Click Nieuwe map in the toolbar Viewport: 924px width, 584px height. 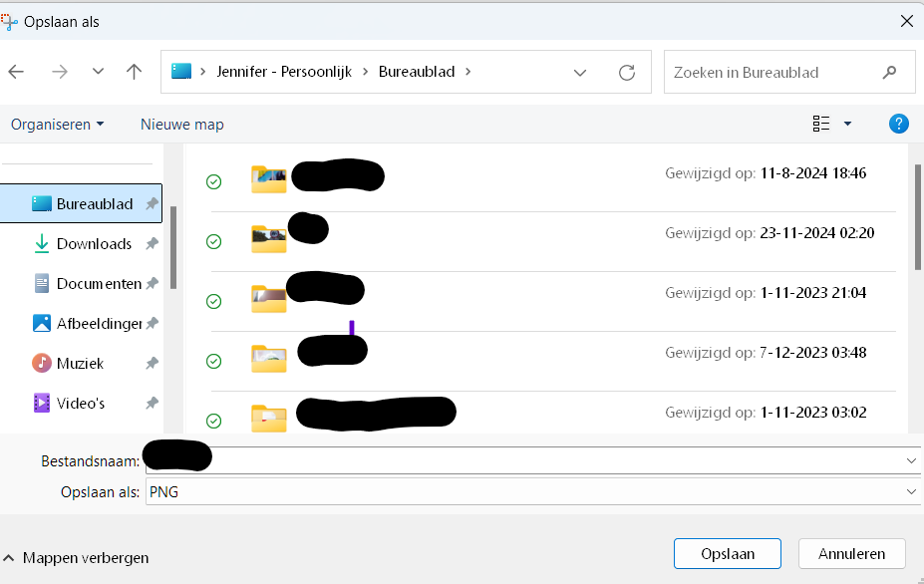182,125
